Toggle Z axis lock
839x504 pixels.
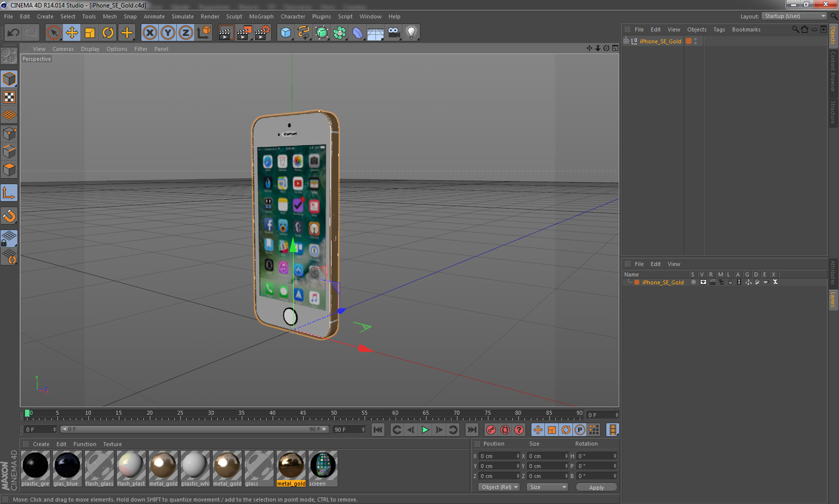[x=186, y=33]
